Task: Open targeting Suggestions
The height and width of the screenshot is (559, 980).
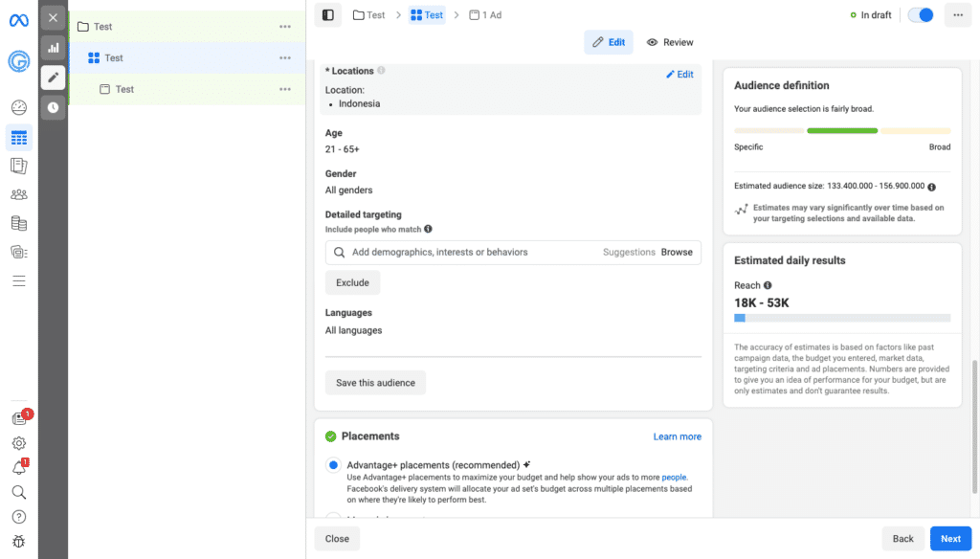Action: [x=629, y=253]
